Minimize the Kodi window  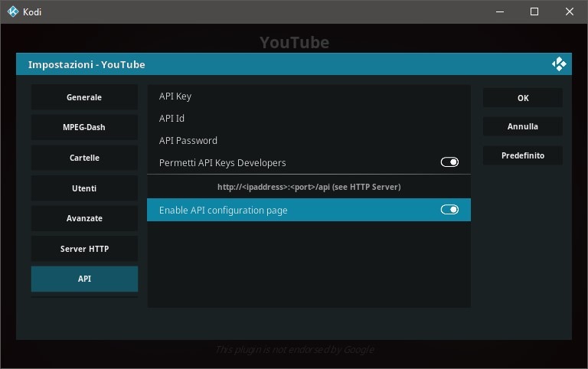(499, 11)
